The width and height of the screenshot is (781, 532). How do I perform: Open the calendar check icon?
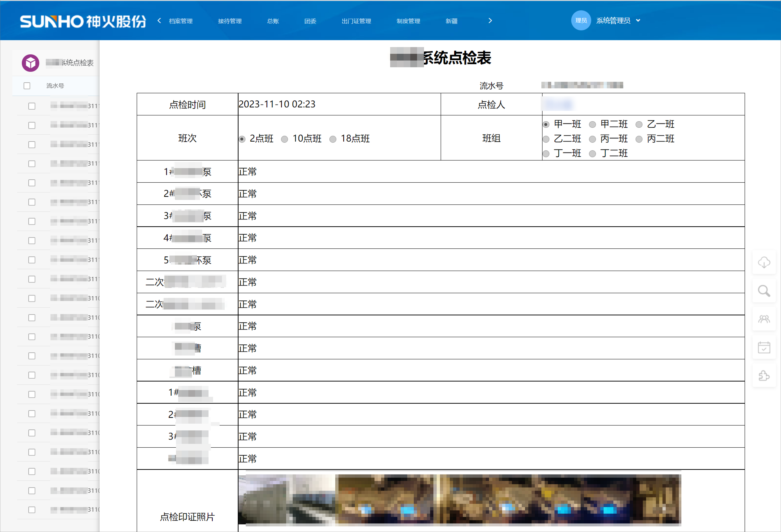764,348
